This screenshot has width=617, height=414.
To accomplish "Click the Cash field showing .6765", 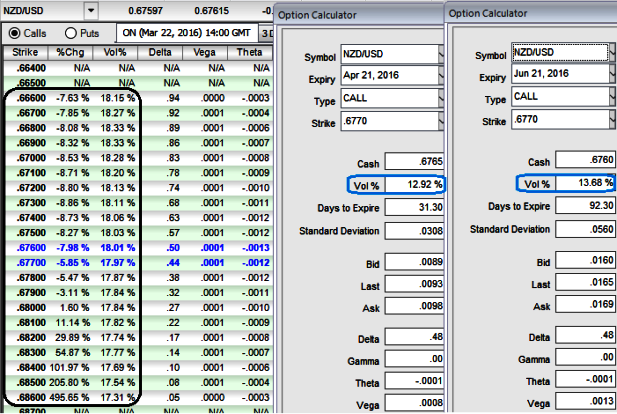I will pos(414,162).
